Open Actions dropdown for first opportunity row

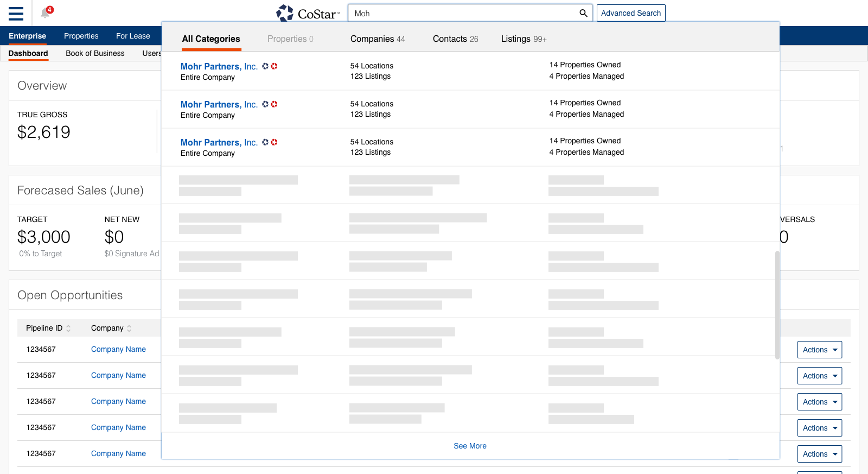pos(820,350)
